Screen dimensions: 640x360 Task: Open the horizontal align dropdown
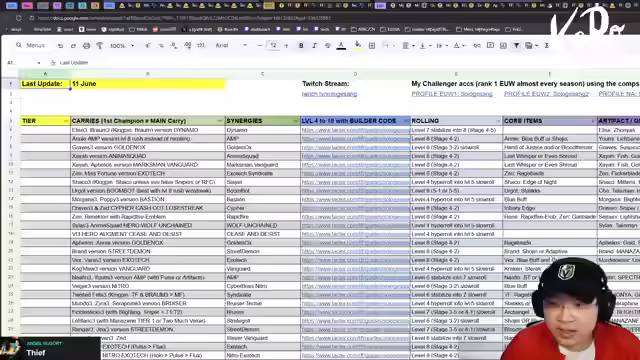[408, 46]
